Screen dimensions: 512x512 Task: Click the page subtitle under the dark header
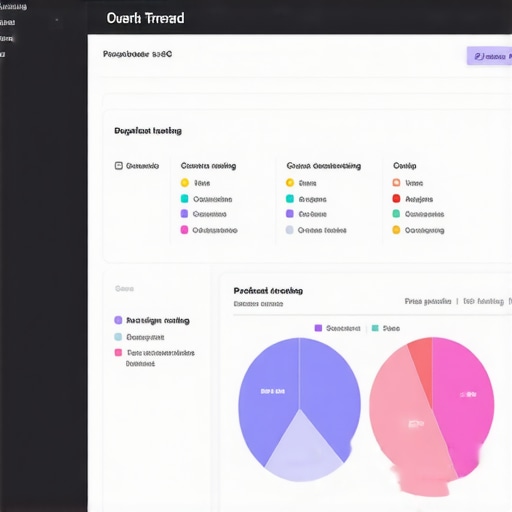pyautogui.click(x=137, y=54)
